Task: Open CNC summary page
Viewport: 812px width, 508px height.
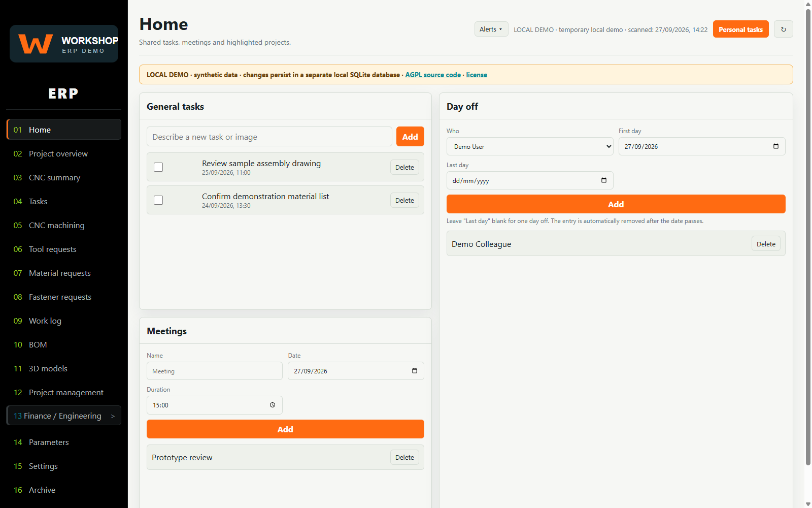Action: (64, 177)
